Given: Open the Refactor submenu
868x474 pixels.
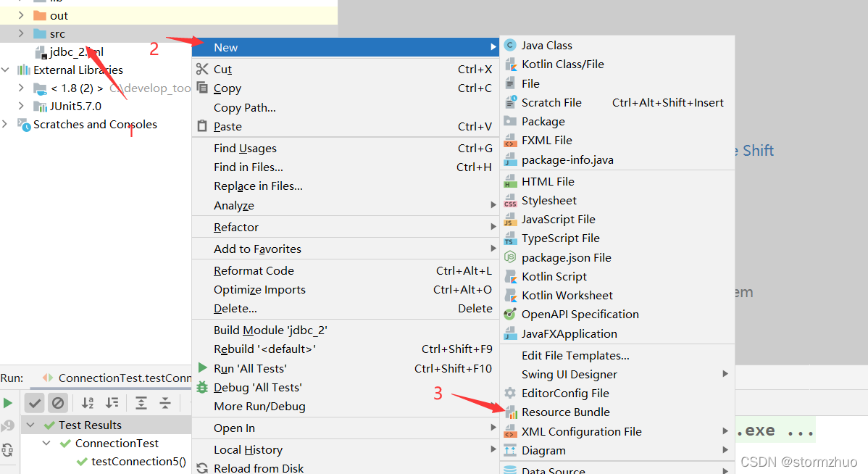Looking at the screenshot, I should pyautogui.click(x=346, y=227).
